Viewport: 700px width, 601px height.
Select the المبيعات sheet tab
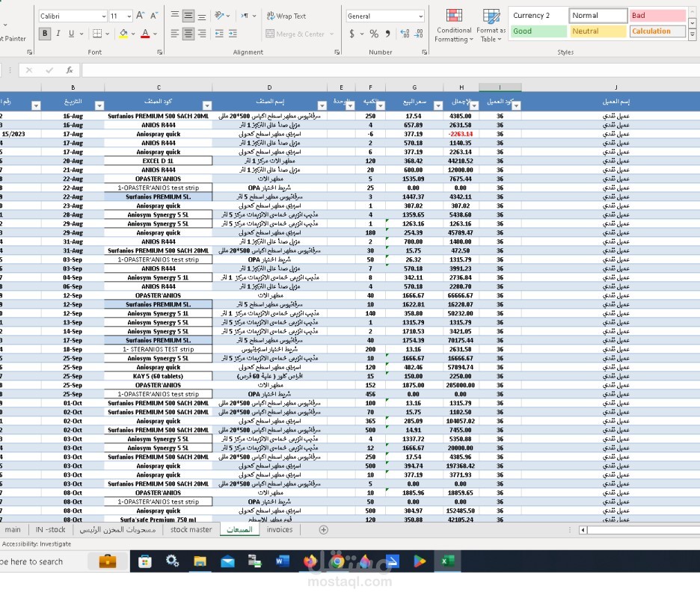240,529
